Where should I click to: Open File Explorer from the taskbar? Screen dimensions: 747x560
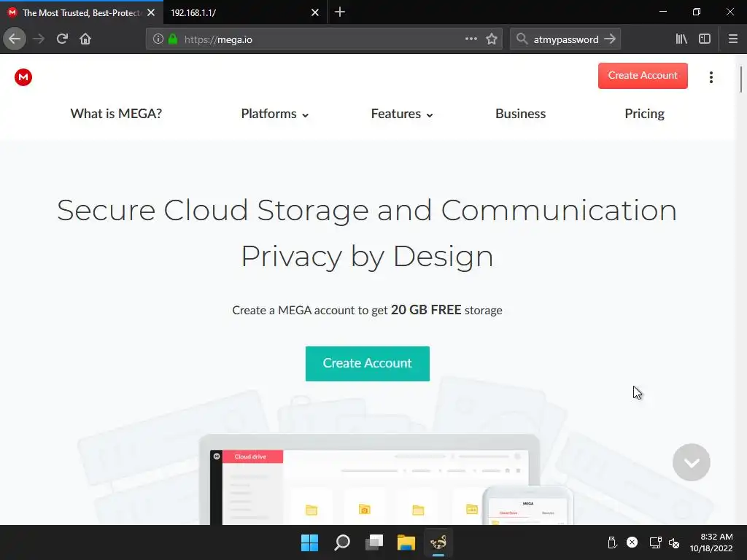(x=406, y=542)
